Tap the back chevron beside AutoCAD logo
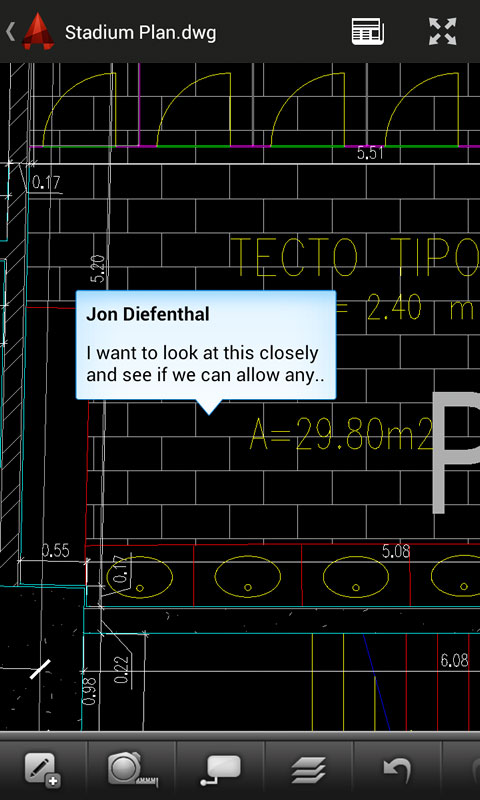480x800 pixels. click(x=10, y=32)
